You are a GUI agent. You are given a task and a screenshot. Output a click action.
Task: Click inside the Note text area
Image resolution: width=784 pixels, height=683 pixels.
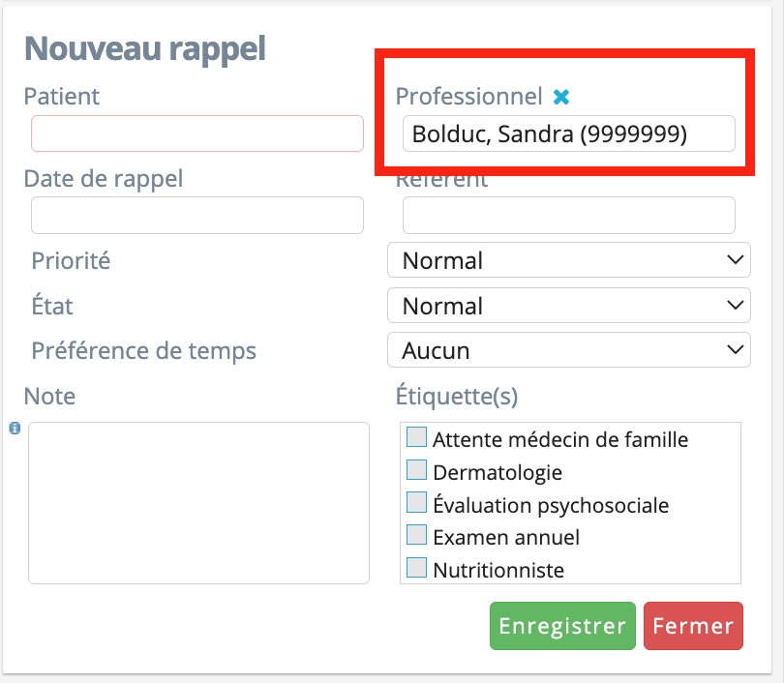[198, 503]
